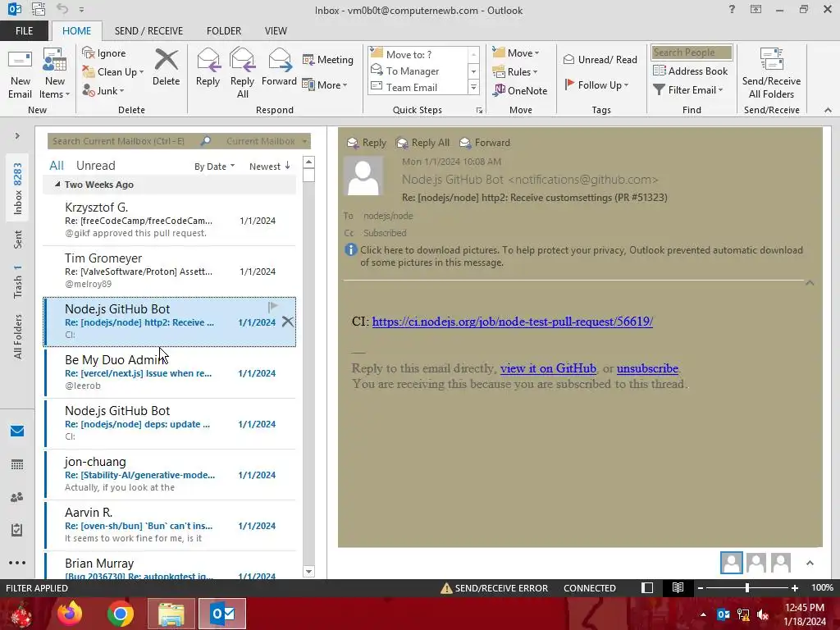The height and width of the screenshot is (630, 840).
Task: Open Aarvin R. email
Action: [x=169, y=525]
